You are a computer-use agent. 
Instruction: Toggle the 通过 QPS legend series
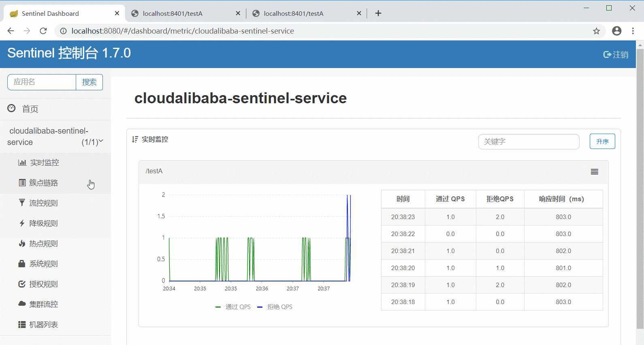(x=233, y=307)
